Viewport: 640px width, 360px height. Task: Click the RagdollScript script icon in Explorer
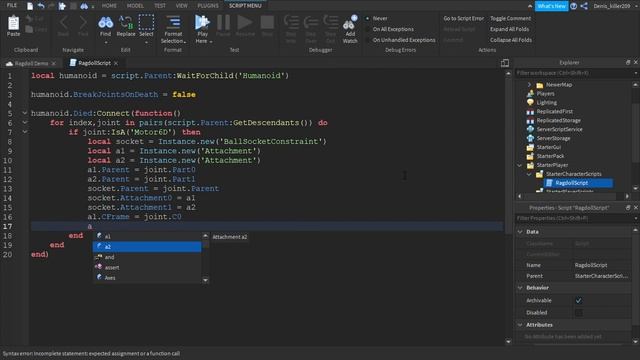[x=549, y=183]
